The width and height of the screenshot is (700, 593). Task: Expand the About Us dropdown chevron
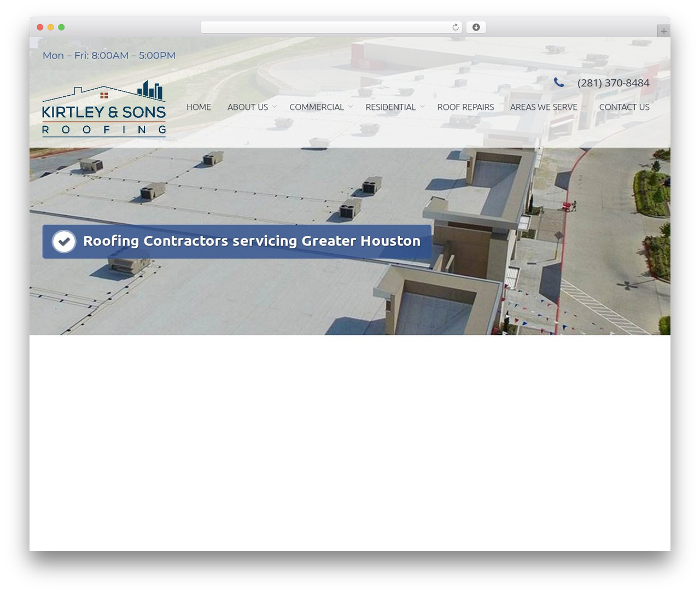(275, 107)
